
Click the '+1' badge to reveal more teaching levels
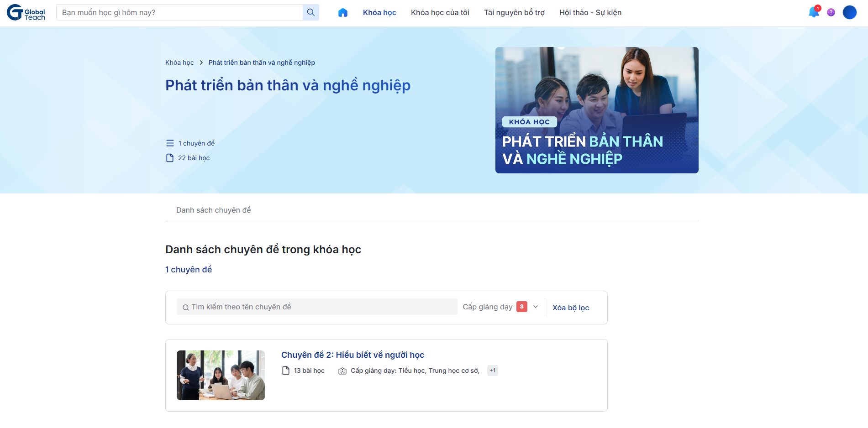tap(492, 370)
